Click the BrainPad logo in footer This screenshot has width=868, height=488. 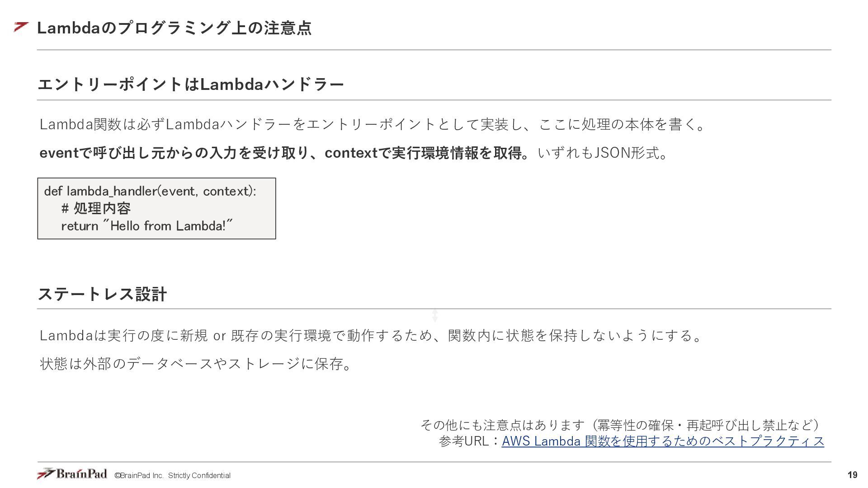[x=72, y=474]
